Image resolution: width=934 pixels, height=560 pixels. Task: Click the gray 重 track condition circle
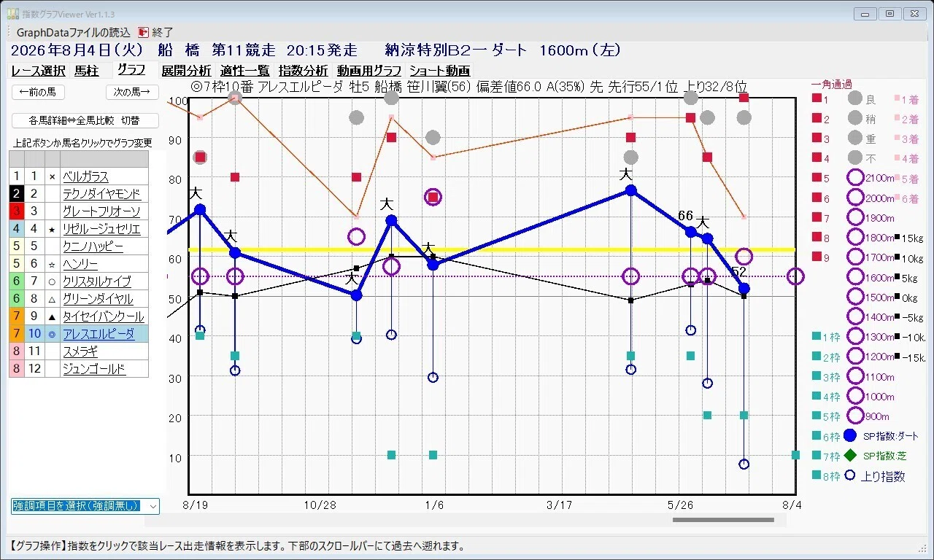tap(855, 138)
